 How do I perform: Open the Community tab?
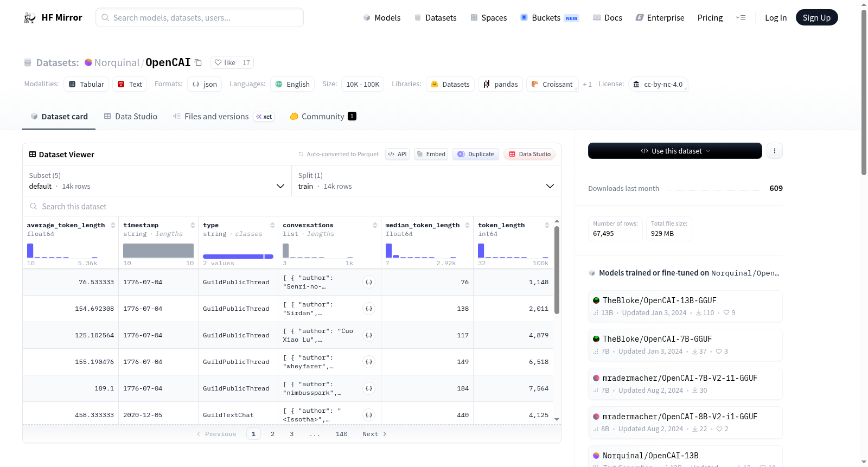click(x=323, y=117)
